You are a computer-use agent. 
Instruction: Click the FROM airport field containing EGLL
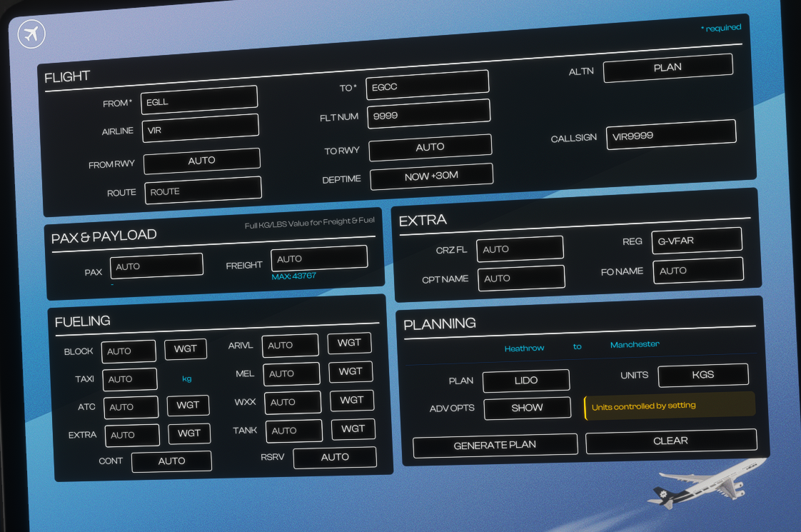pos(199,101)
